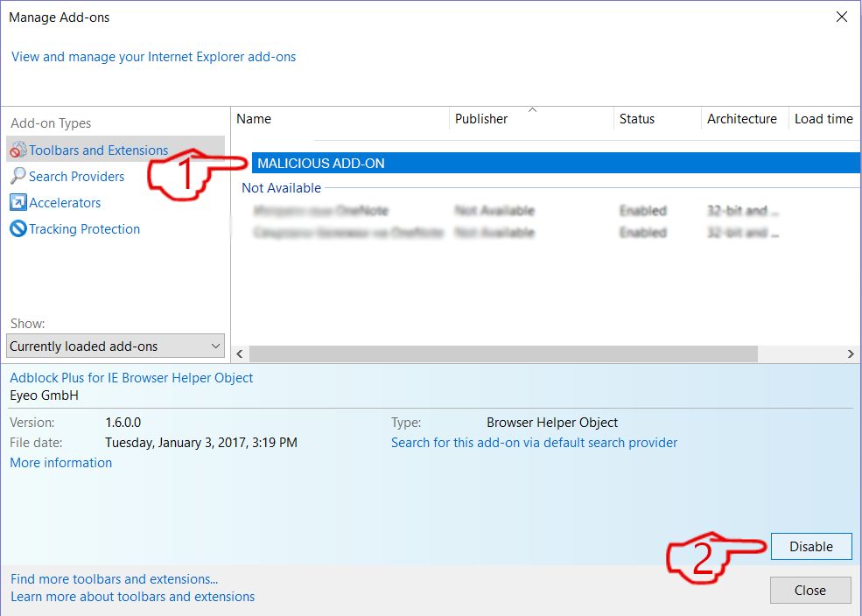This screenshot has width=862, height=616.
Task: Close the Manage Add-ons dialog
Action: (809, 589)
